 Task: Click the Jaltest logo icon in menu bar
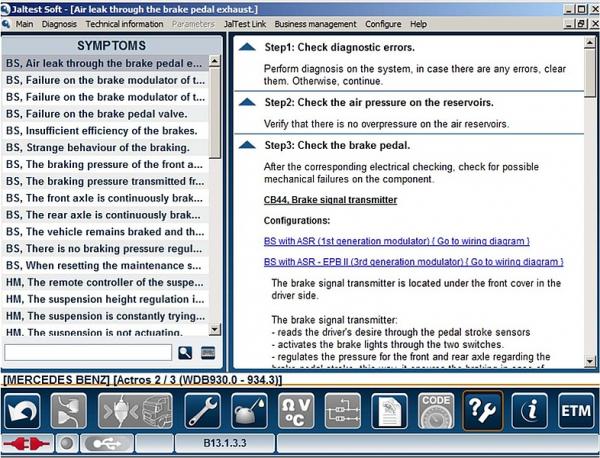(6, 24)
